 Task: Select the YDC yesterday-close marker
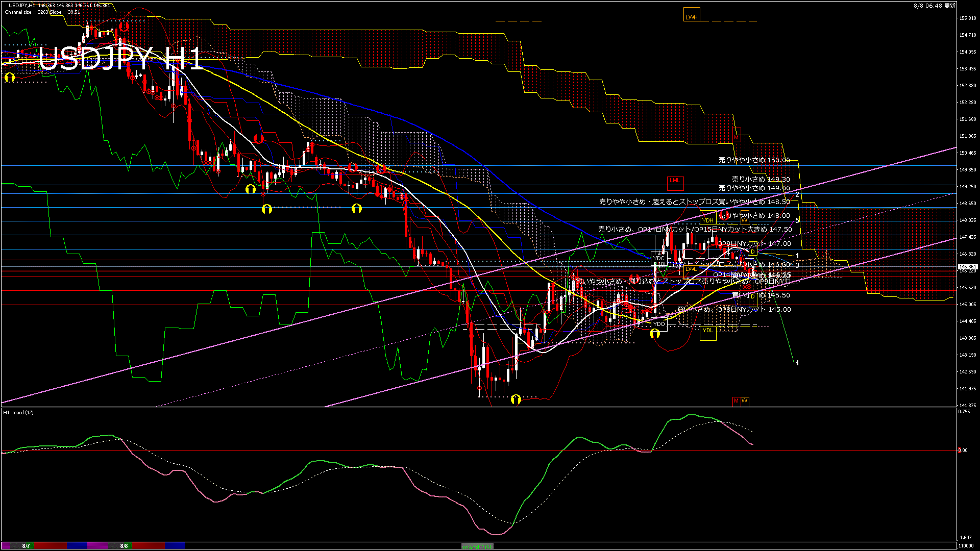(659, 258)
